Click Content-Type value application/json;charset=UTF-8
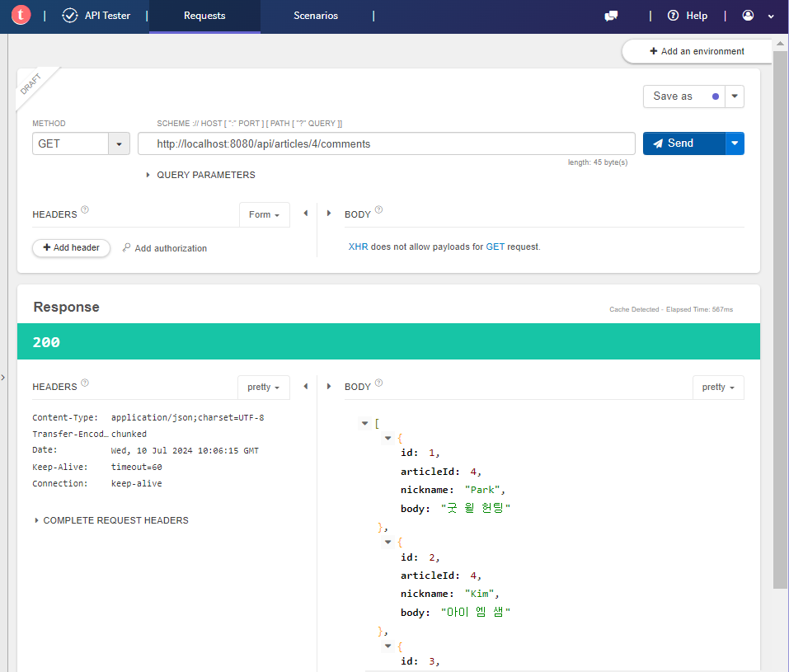Image resolution: width=789 pixels, height=672 pixels. click(188, 417)
